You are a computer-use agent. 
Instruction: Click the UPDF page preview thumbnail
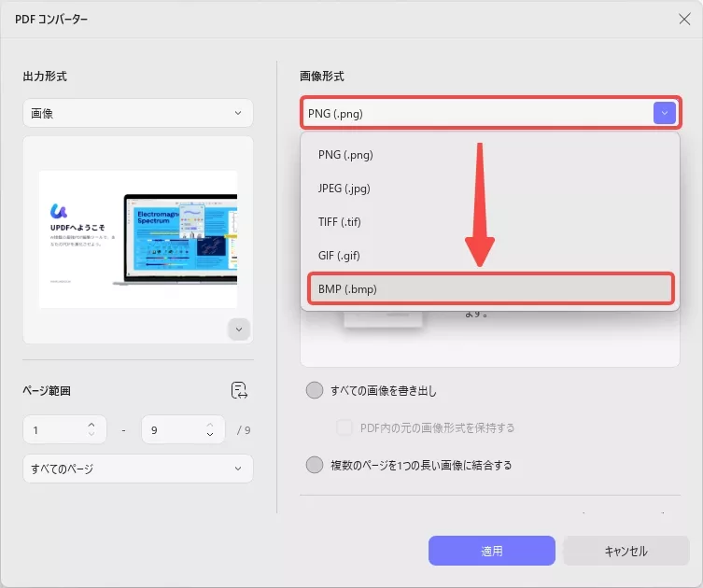[138, 239]
